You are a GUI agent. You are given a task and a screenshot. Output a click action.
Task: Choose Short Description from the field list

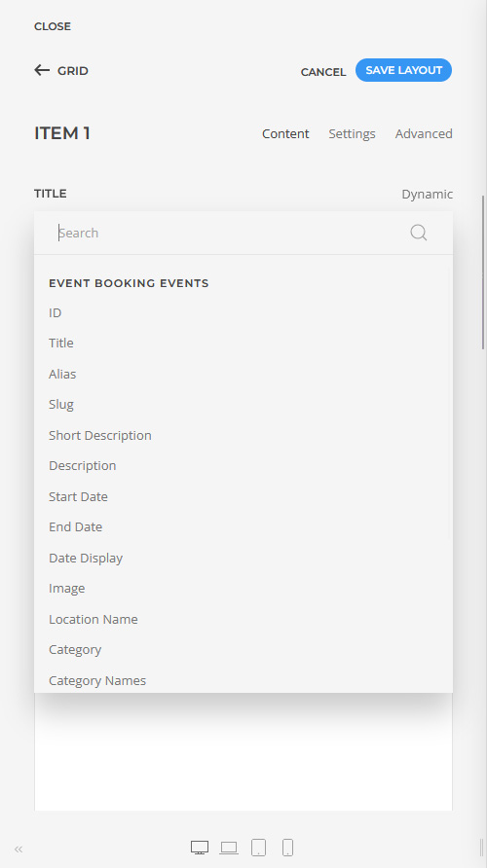pyautogui.click(x=100, y=435)
